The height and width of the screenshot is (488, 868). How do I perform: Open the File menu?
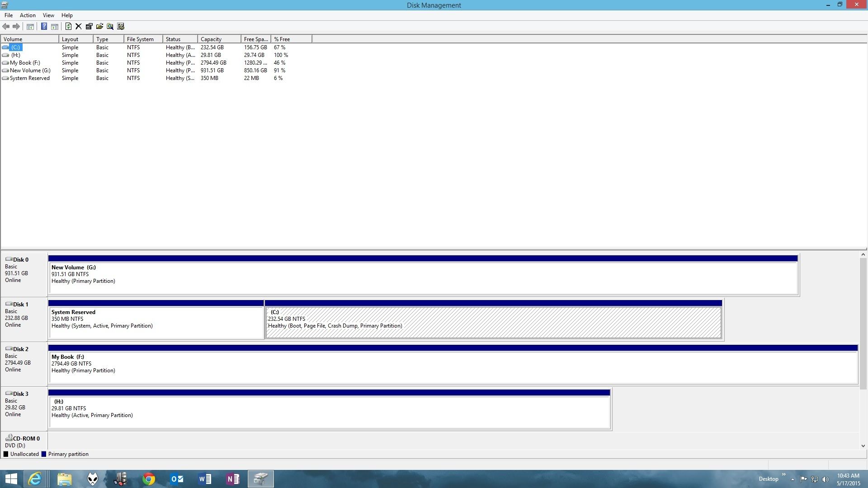(9, 15)
